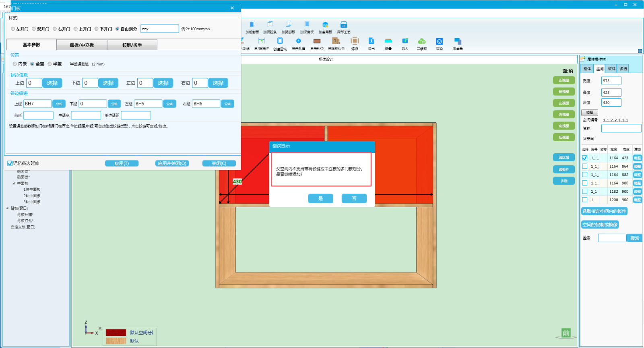Click the 关闭(C) button
Viewport: 644px width, 348px height.
pyautogui.click(x=219, y=163)
